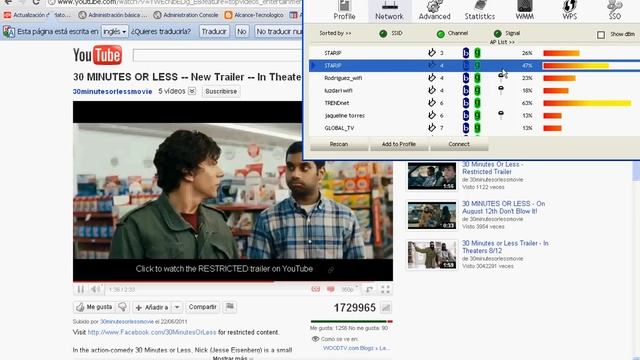Image resolution: width=640 pixels, height=360 pixels.
Task: Expand the video player size
Action: 369,289
